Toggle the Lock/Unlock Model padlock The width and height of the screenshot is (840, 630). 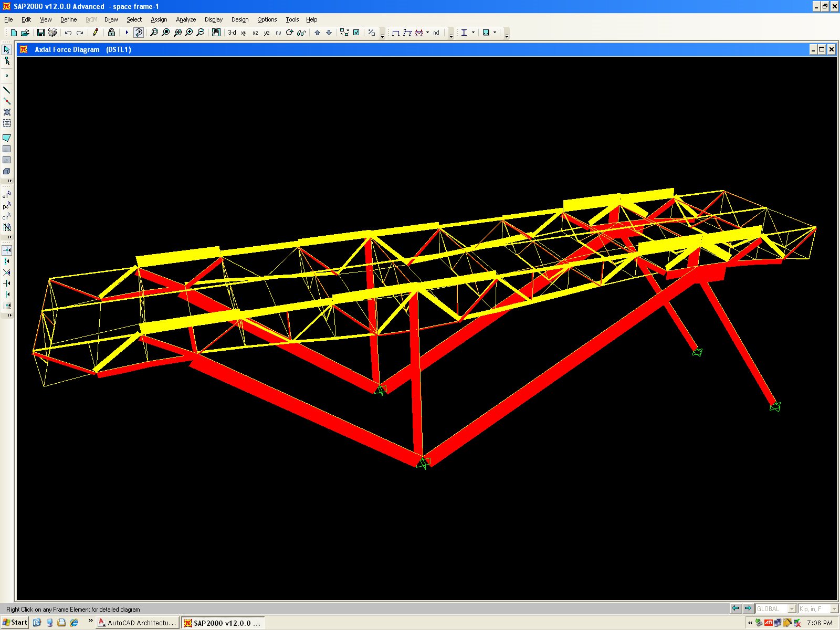[x=111, y=33]
